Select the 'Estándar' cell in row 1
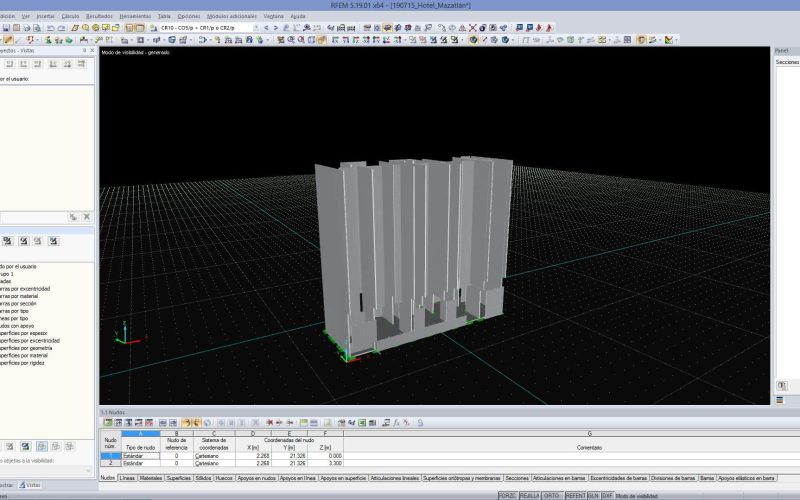 pos(140,456)
